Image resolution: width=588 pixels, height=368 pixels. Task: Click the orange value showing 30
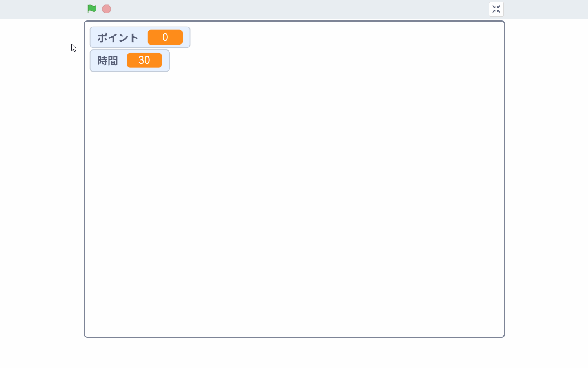point(145,60)
